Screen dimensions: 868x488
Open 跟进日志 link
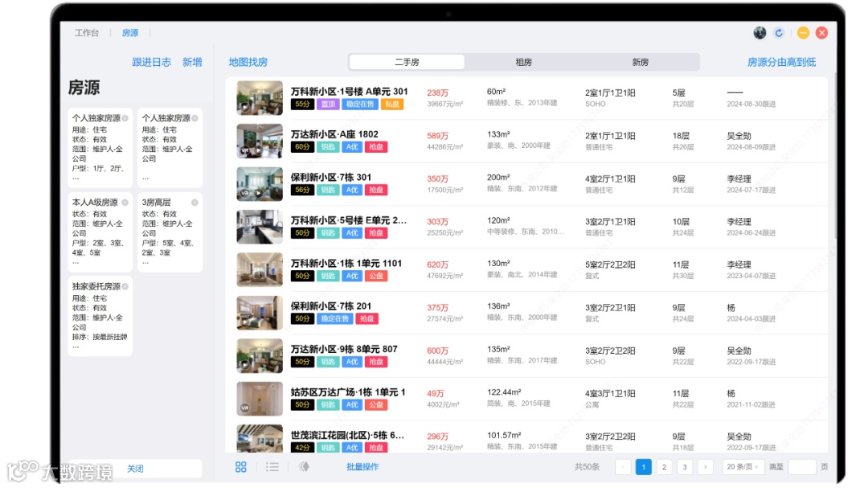(x=152, y=62)
